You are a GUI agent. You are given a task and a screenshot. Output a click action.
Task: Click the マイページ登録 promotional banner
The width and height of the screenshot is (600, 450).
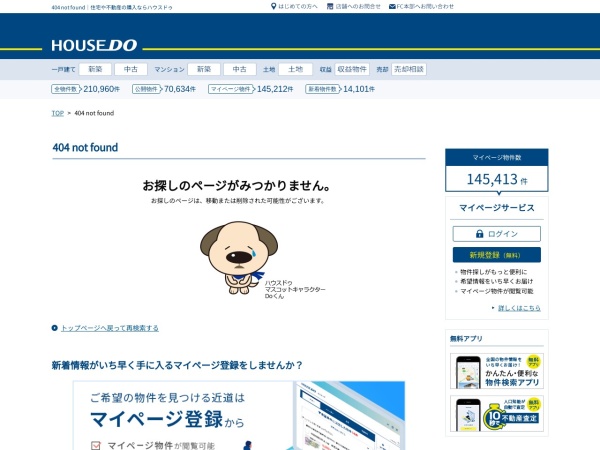[x=239, y=416]
